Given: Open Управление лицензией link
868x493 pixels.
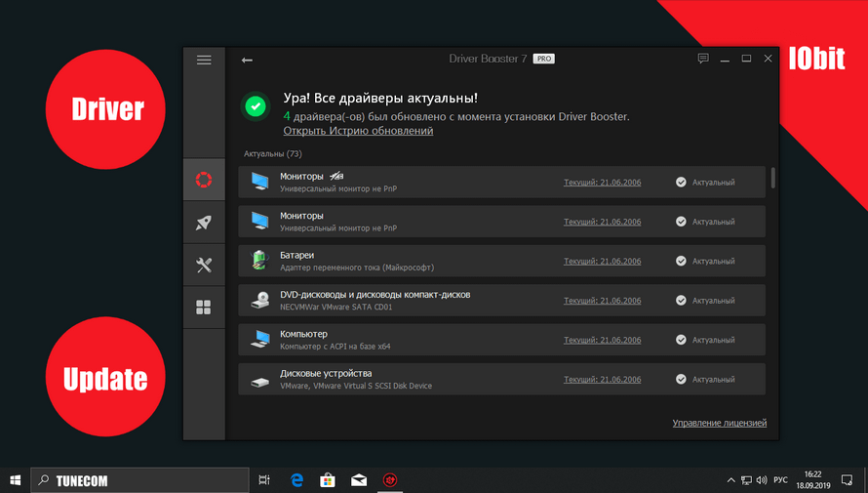Looking at the screenshot, I should (720, 423).
